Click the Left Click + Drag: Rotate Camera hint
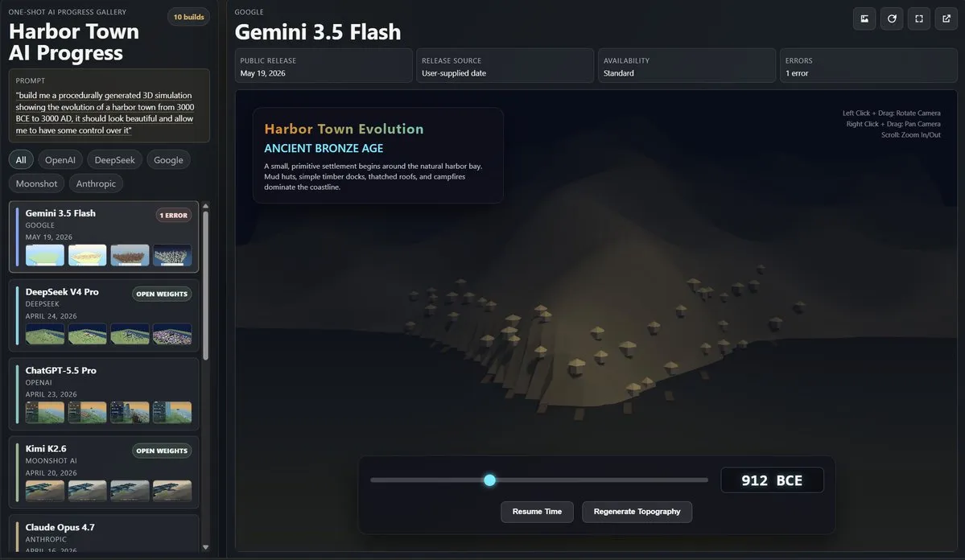 point(891,113)
